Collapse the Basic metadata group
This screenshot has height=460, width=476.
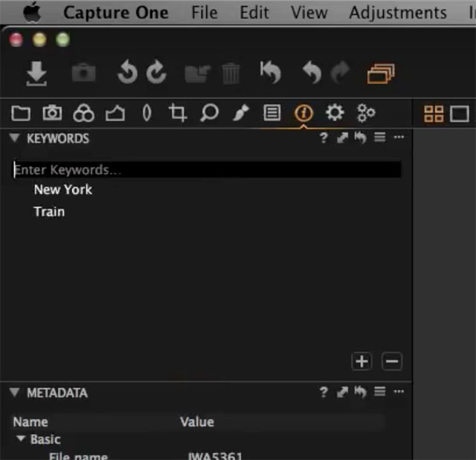pyautogui.click(x=21, y=438)
